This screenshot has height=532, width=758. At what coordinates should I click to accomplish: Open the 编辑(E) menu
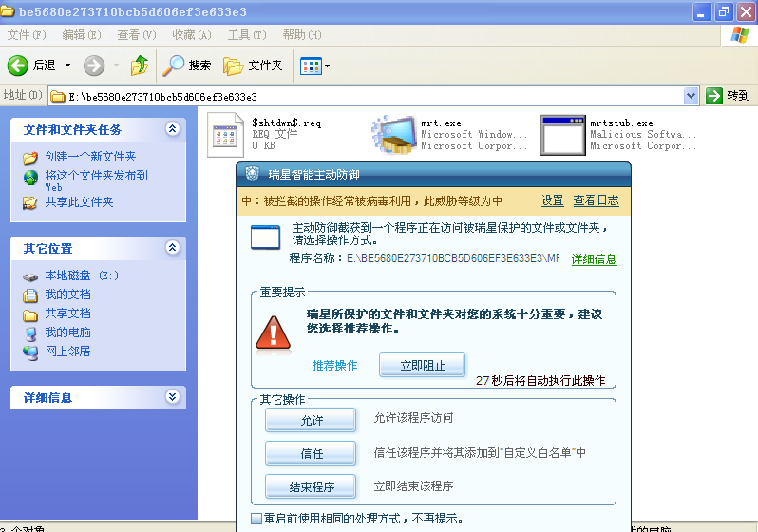[82, 35]
